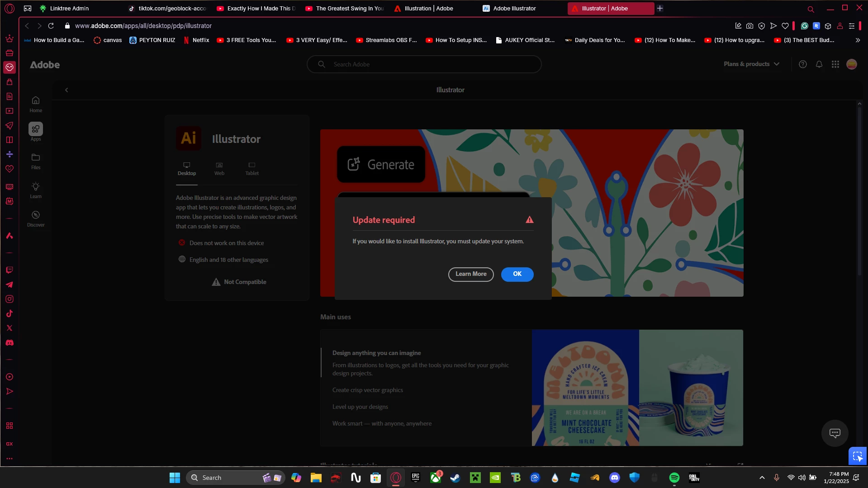Open File Explorer from the taskbar

[x=316, y=478]
